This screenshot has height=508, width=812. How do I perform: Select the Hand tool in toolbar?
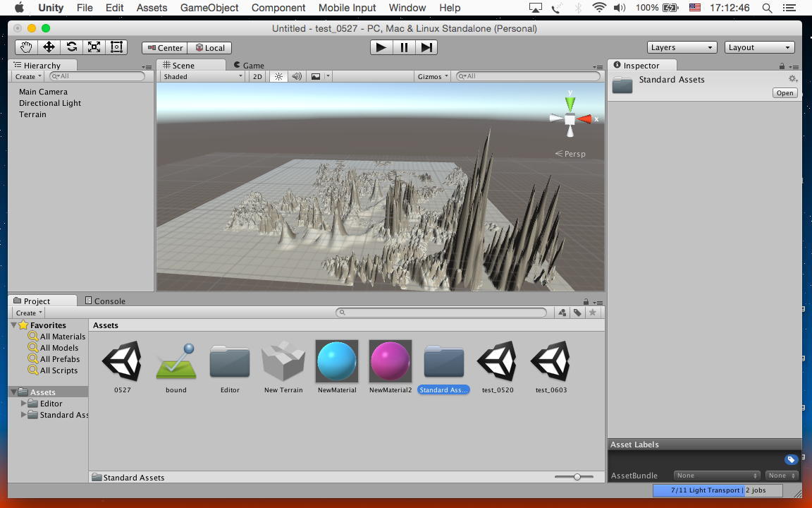(x=26, y=47)
